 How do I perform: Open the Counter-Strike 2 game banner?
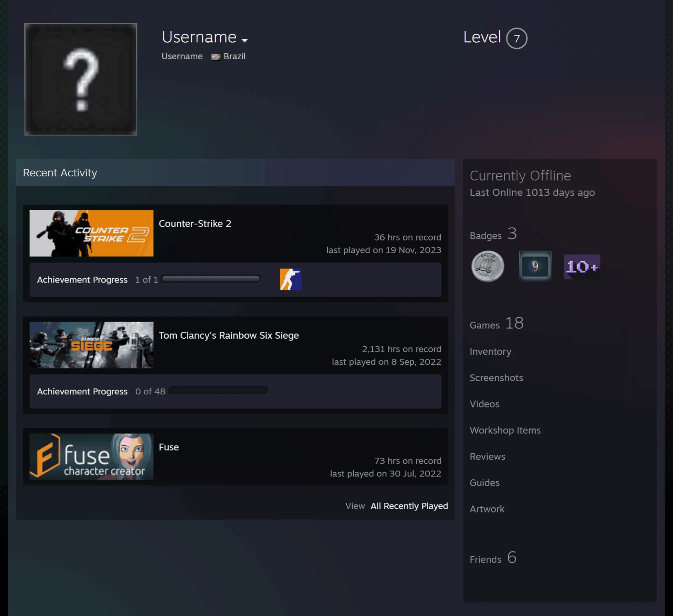91,233
